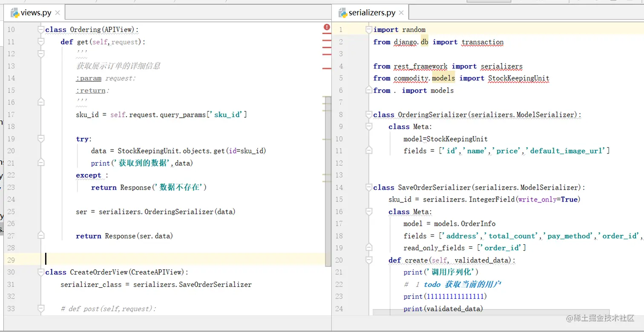Fold class Meta at serializers.py line 16
Image resolution: width=644 pixels, height=332 pixels.
click(x=369, y=211)
